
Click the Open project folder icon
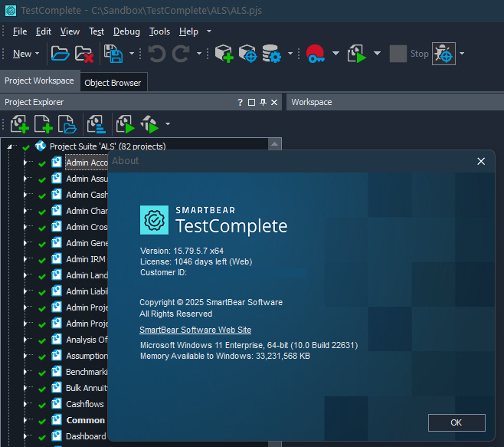click(60, 54)
